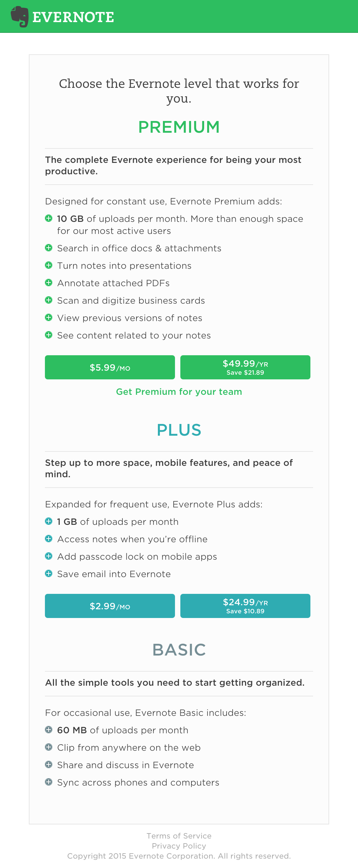Click plus icon beside Sync across phones
Screen dimensions: 358x868
pyautogui.click(x=49, y=782)
